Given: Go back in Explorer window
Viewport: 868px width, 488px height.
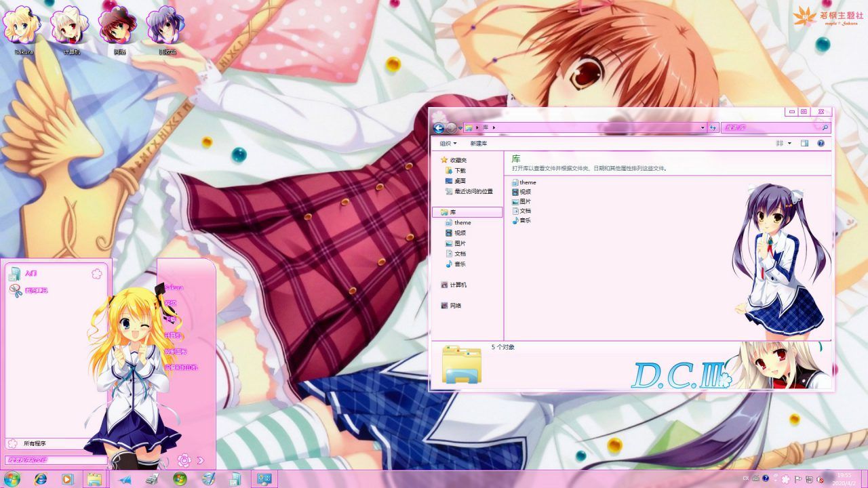Looking at the screenshot, I should tap(439, 127).
